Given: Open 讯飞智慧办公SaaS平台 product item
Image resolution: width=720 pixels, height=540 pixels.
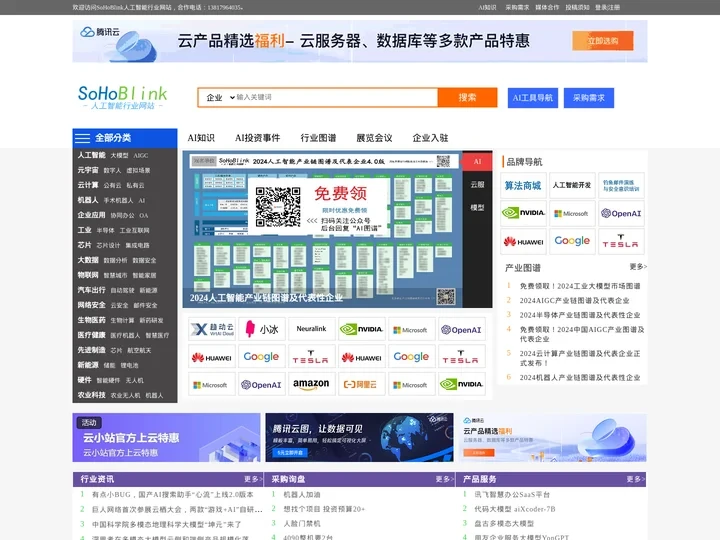Looking at the screenshot, I should [x=512, y=495].
